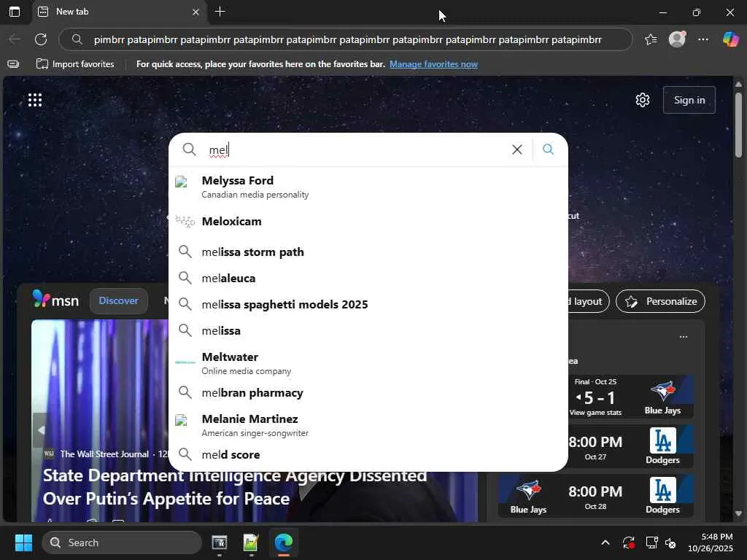
Task: Choose melissa storm path suggestion
Action: click(x=368, y=252)
